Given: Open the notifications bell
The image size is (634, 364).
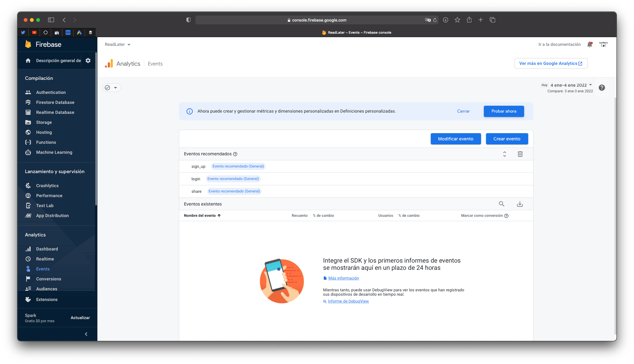Looking at the screenshot, I should 590,44.
